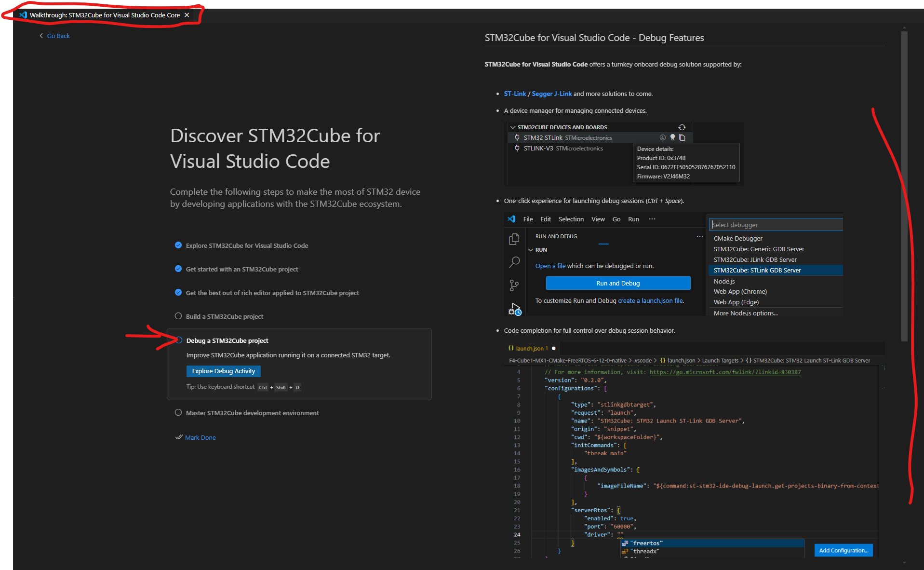924x570 pixels.
Task: Check the Debug a STM32Cube project step circle
Action: coord(179,340)
